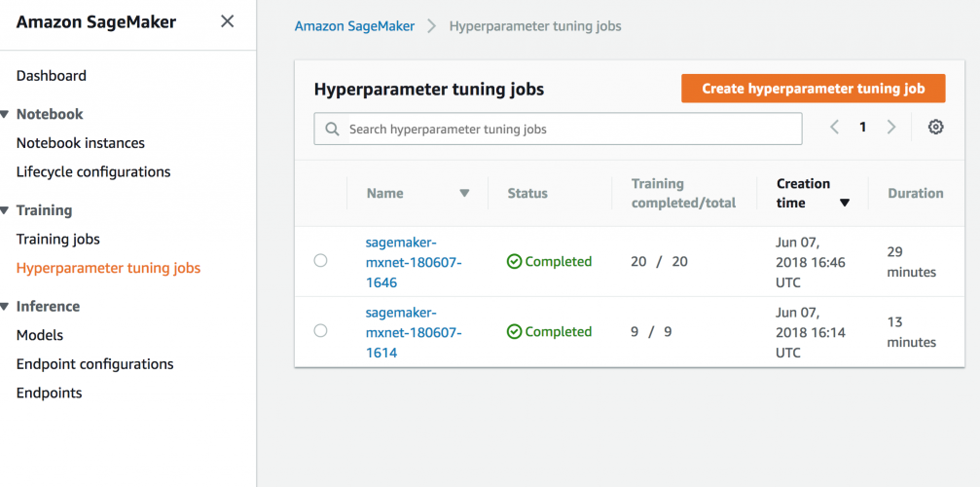Image resolution: width=980 pixels, height=487 pixels.
Task: Click Hyperparameter tuning jobs breadcrumb text
Action: click(x=535, y=26)
